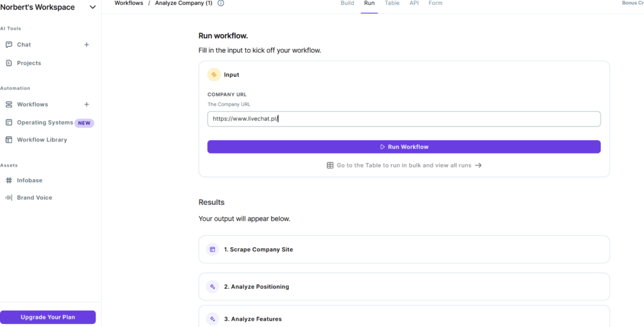Click the Company URL input field
Viewport: 644px width, 327px height.
[404, 119]
